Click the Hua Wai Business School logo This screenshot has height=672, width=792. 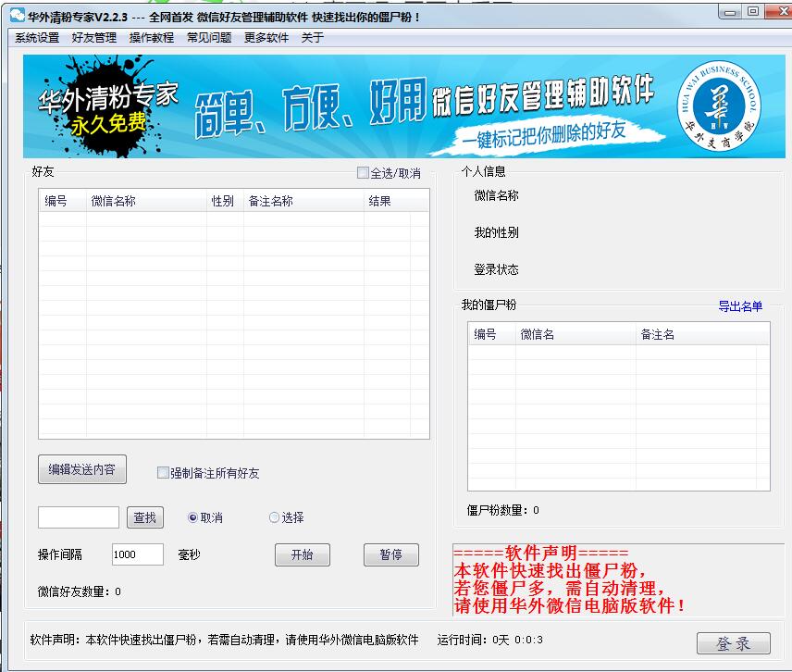coord(719,106)
